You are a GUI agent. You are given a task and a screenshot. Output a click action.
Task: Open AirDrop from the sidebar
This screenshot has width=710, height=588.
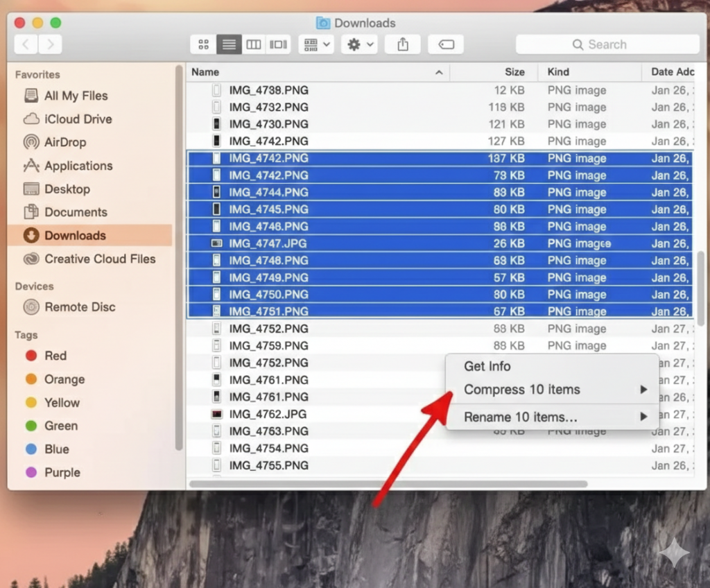tap(65, 142)
